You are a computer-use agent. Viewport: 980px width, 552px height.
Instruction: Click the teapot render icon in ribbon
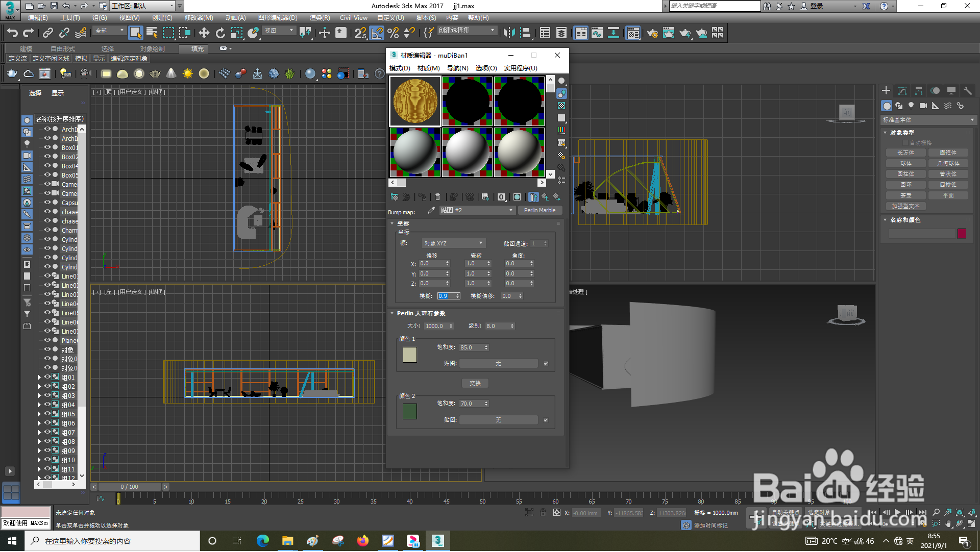(11, 74)
